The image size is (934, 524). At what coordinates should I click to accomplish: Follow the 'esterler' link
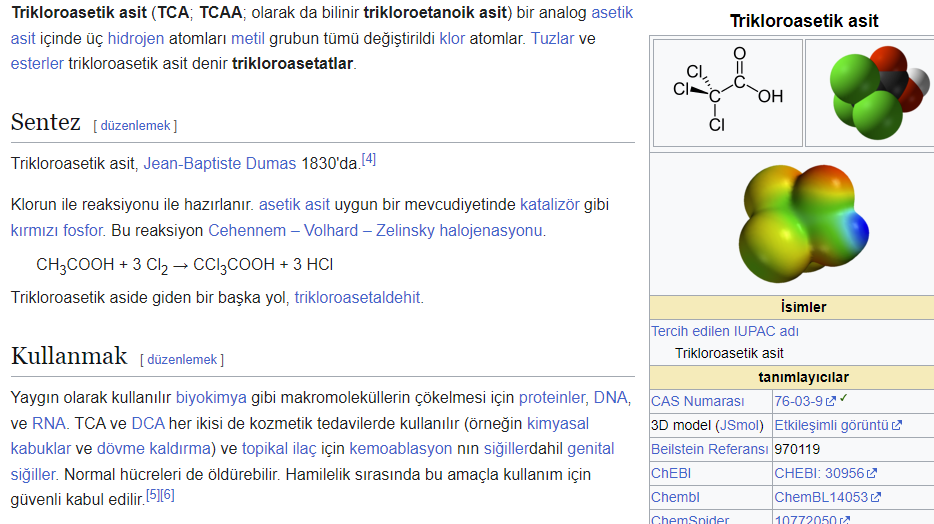[x=37, y=64]
